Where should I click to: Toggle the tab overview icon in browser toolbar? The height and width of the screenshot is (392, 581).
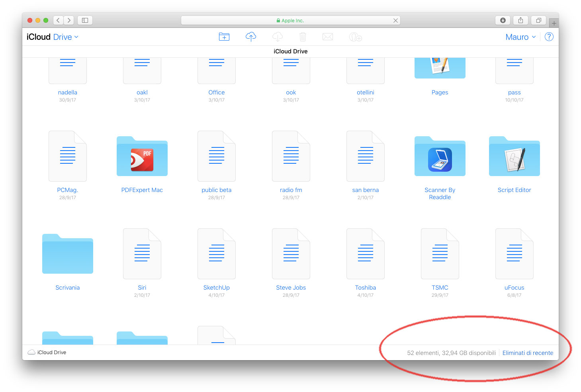(538, 20)
